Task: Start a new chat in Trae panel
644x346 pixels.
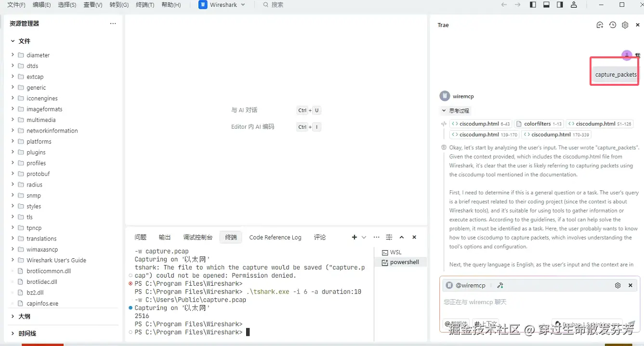Action: click(600, 25)
